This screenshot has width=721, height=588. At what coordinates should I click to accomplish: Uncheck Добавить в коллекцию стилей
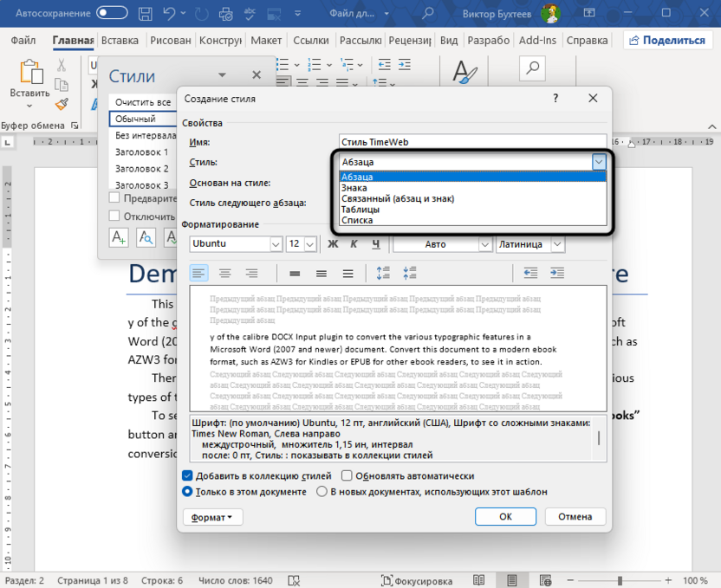click(185, 475)
